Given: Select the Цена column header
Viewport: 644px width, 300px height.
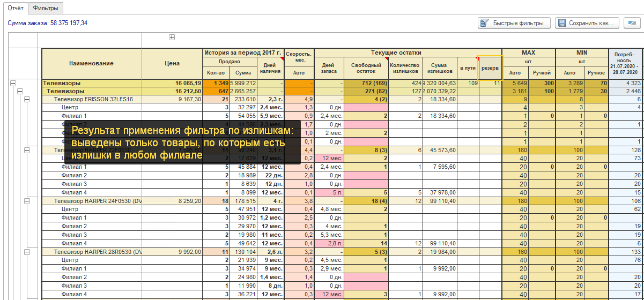Looking at the screenshot, I should [x=172, y=64].
